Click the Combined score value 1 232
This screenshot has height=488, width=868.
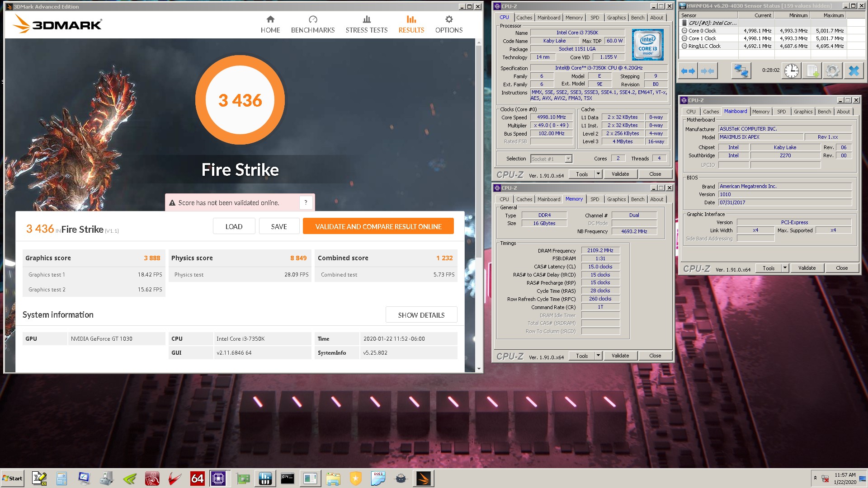coord(444,258)
